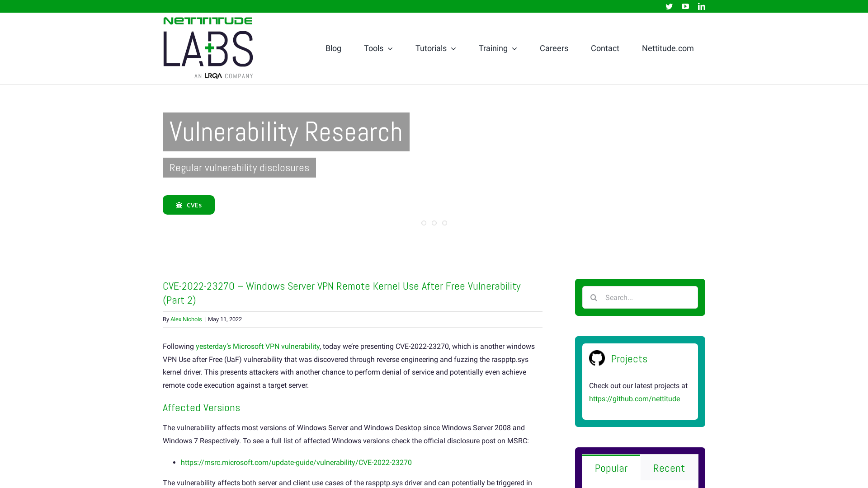Click the Vulnerability Research banner heading
868x488 pixels.
[x=286, y=132]
